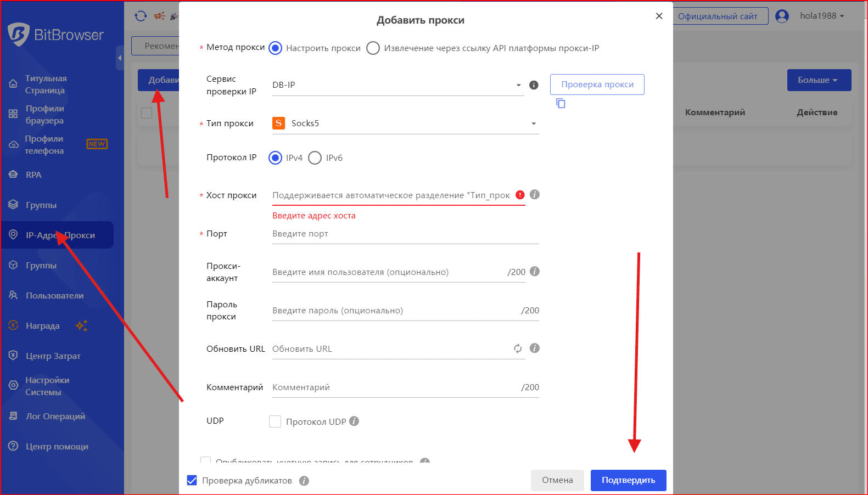Go to Настройки Системы in sidebar

47,386
